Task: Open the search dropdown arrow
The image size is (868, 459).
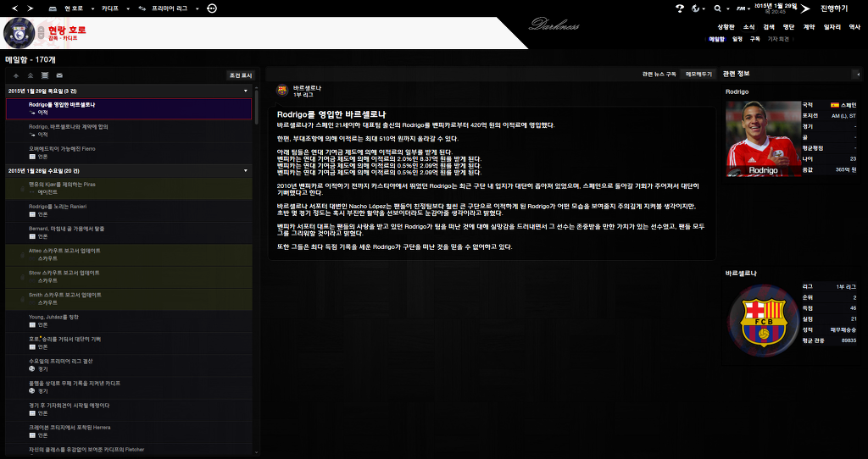Action: coord(726,8)
